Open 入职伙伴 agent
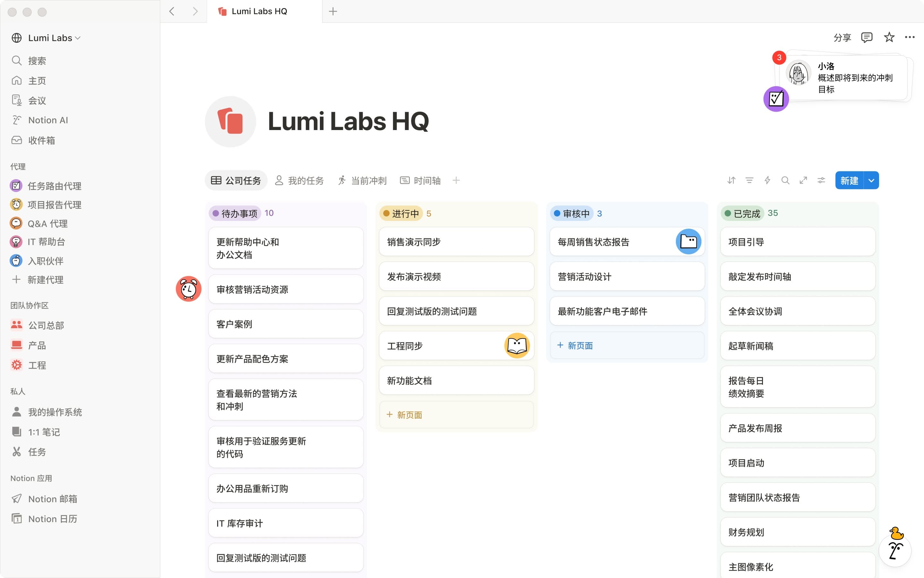The image size is (924, 578). 46,261
